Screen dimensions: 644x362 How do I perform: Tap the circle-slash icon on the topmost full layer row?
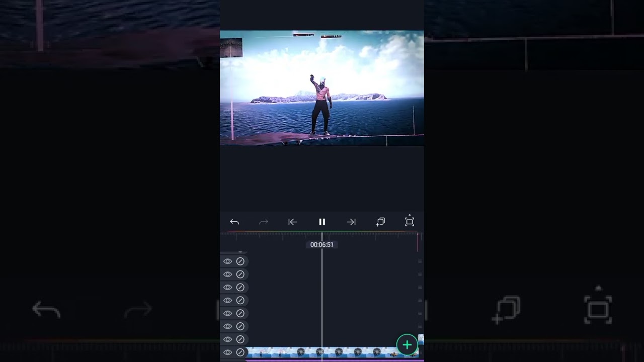pos(240,261)
